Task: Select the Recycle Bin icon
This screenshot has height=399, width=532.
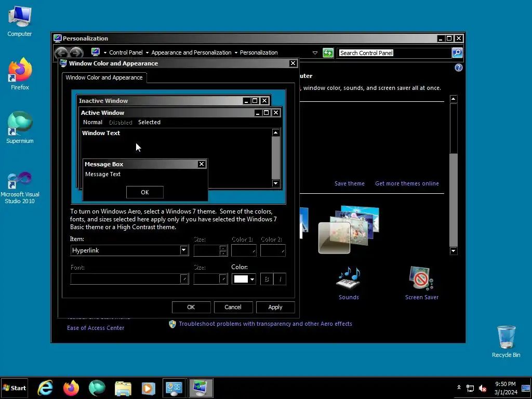Action: [x=506, y=341]
